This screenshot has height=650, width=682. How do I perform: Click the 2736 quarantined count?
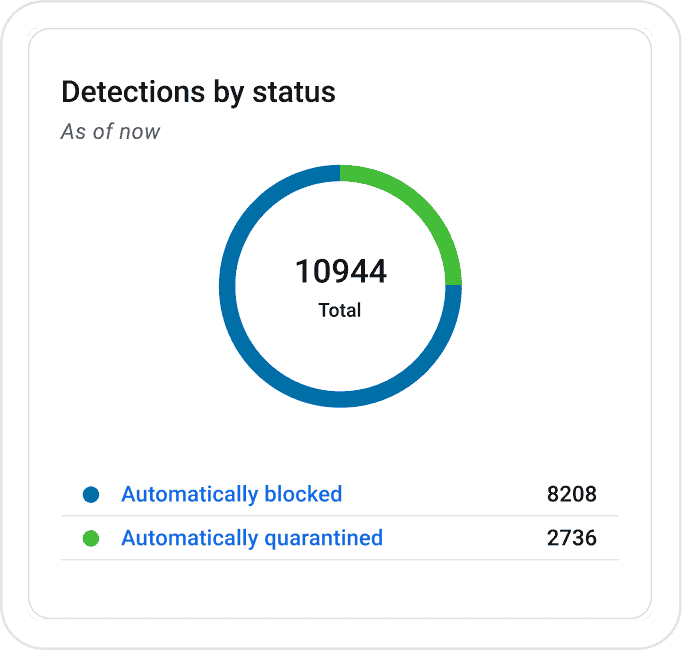pyautogui.click(x=572, y=538)
